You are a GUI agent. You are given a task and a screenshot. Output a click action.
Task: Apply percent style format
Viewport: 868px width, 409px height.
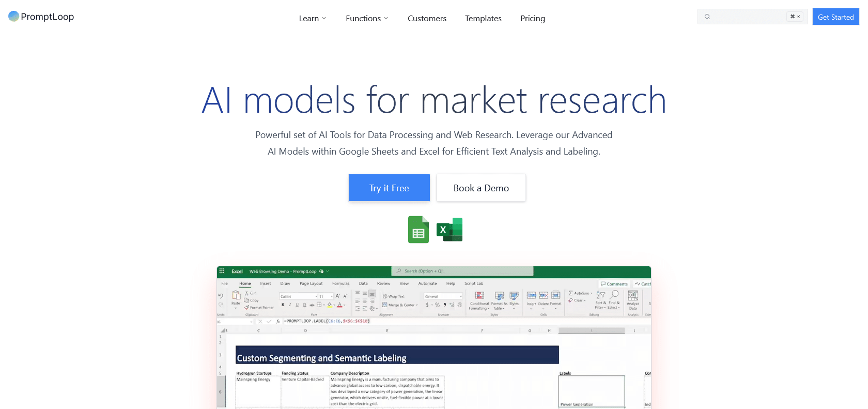[437, 305]
